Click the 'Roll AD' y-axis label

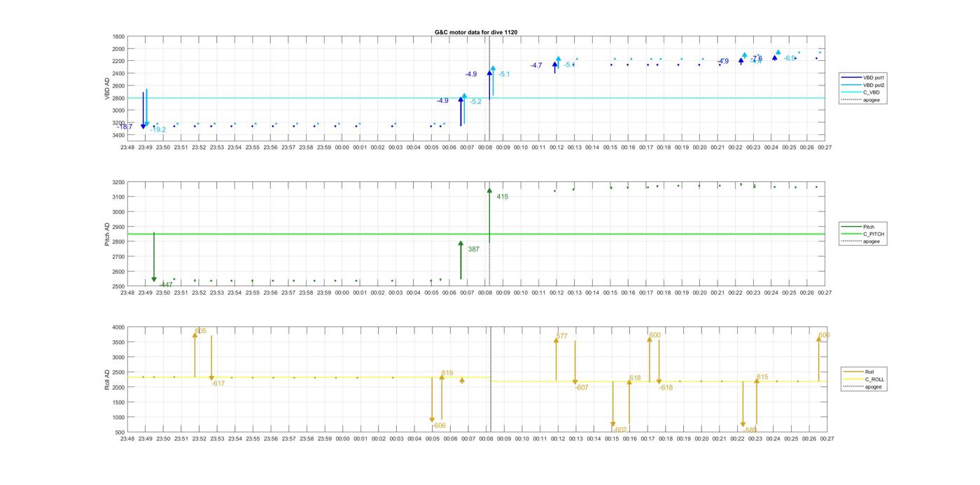click(107, 379)
